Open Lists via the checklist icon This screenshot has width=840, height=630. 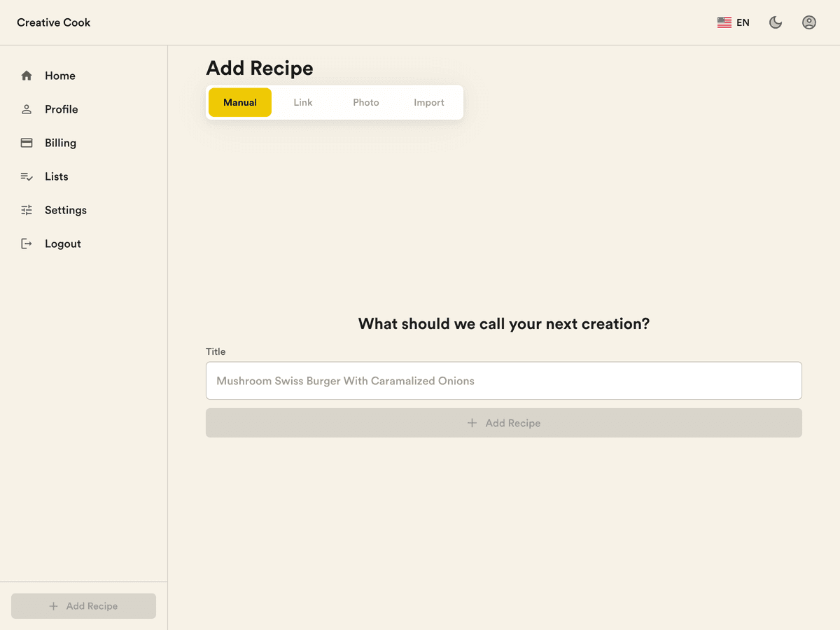27,176
